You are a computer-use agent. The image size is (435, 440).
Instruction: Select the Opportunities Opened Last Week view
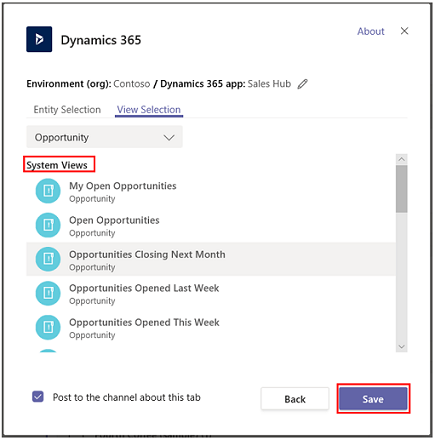[x=211, y=293]
